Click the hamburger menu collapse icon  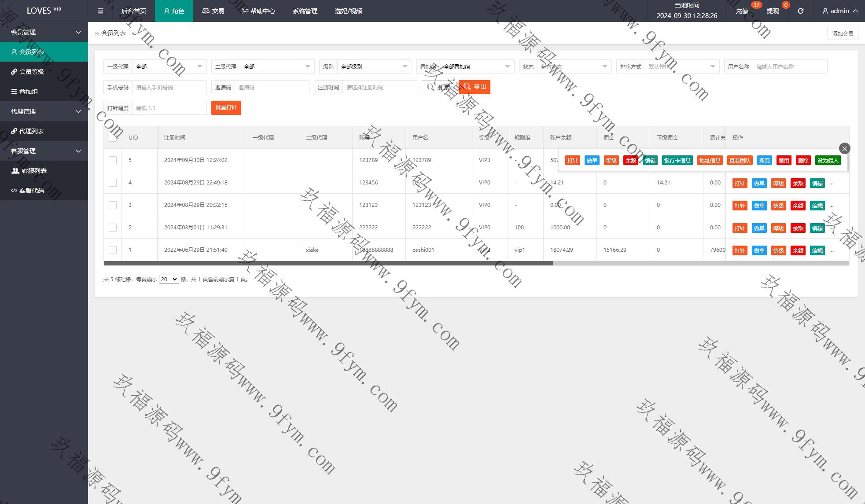pyautogui.click(x=100, y=11)
